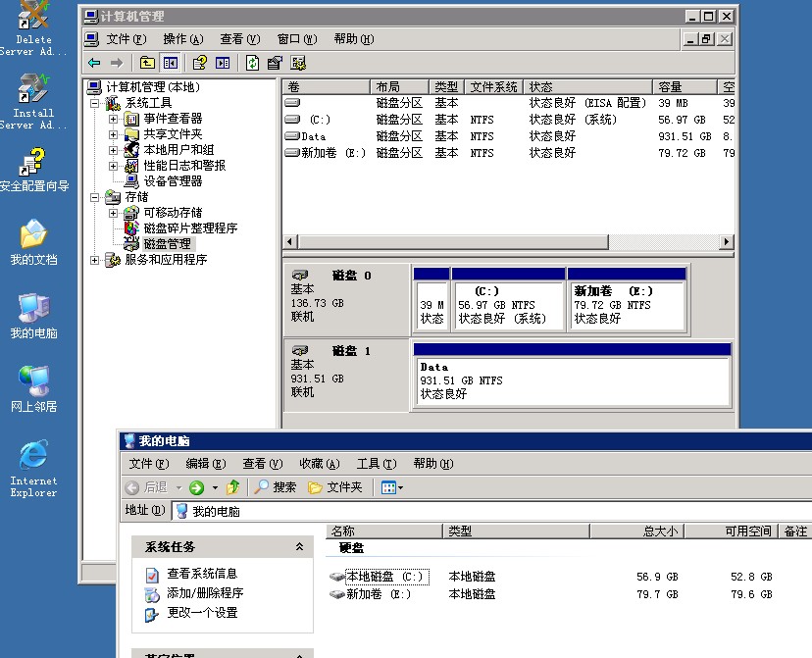Expand the 性能日志和警报 tree node
Viewport: 812px width, 658px height.
(x=114, y=166)
